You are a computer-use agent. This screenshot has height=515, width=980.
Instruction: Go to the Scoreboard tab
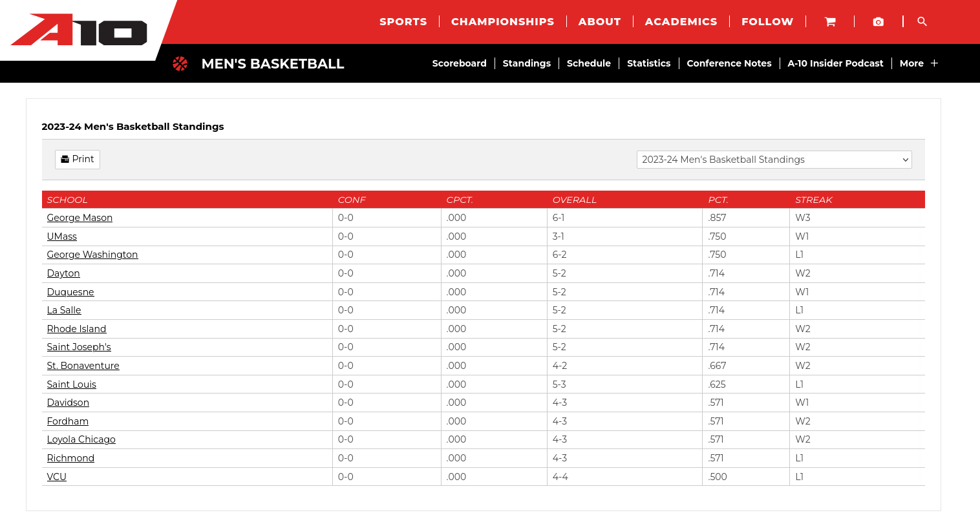(460, 63)
